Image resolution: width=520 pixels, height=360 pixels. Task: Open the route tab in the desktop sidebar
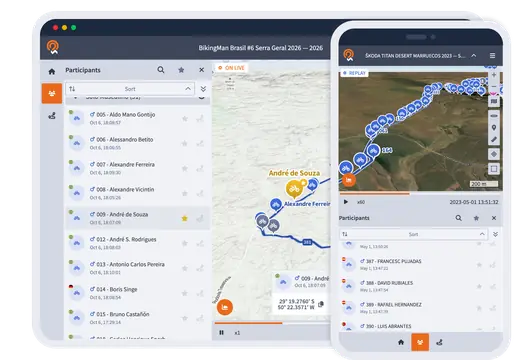[52, 116]
